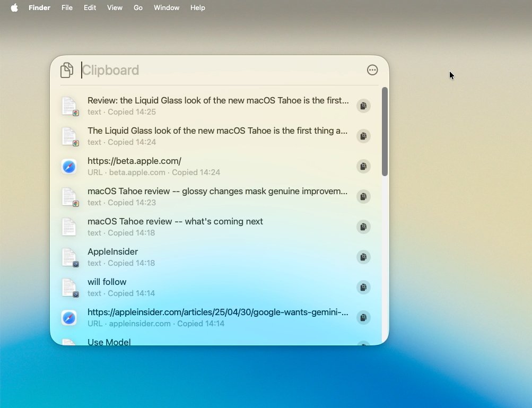532x408 pixels.
Task: Copy the 'will follow' text entry
Action: (363, 288)
